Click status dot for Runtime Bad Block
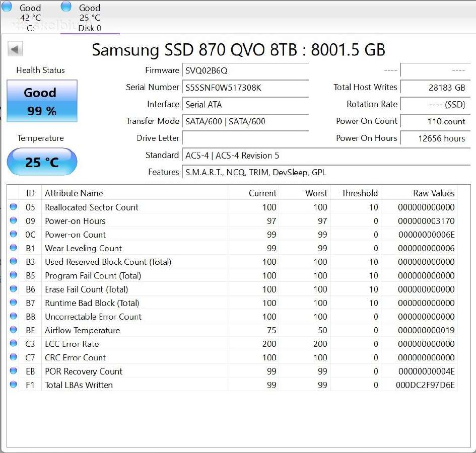Screen dimensions: 476x453 pos(14,302)
